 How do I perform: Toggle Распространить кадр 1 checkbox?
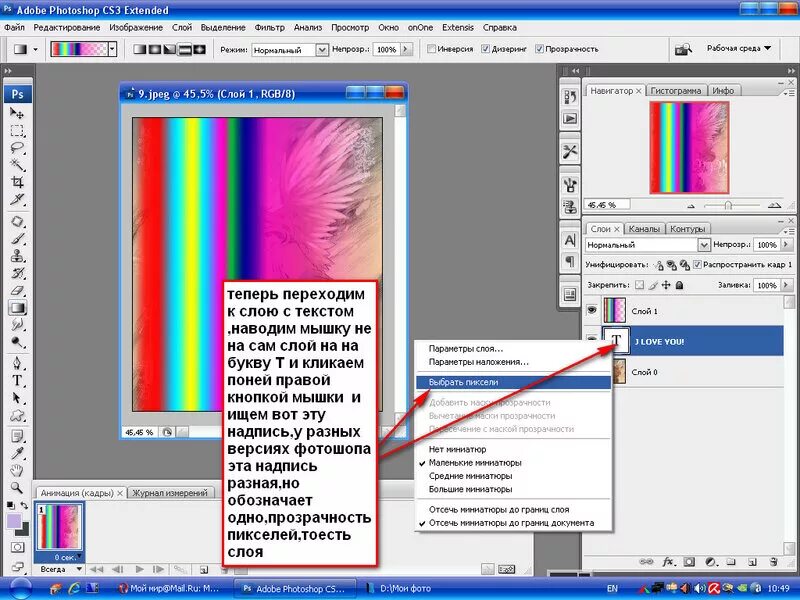[697, 265]
